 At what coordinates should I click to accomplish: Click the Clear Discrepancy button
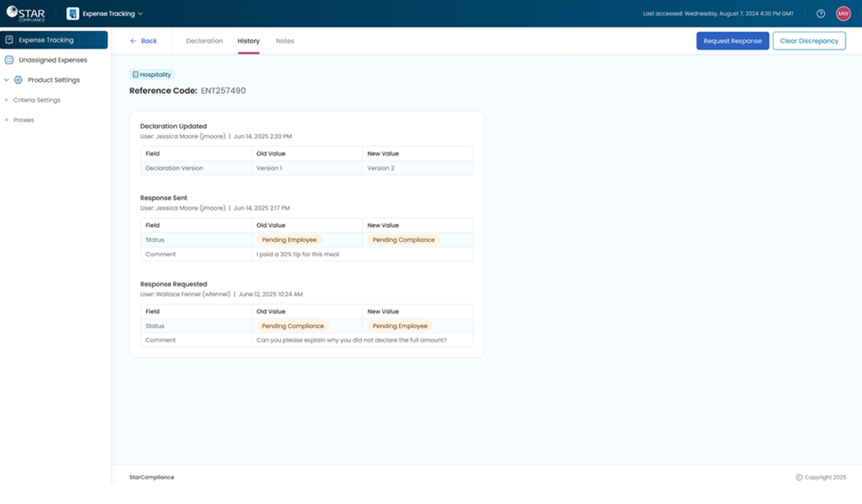click(809, 41)
